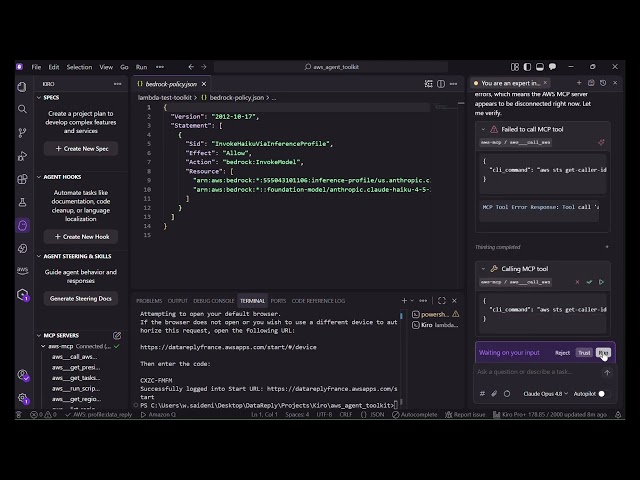Toggle primary side bar layout icon
640x480 pixels.
pyautogui.click(x=527, y=67)
